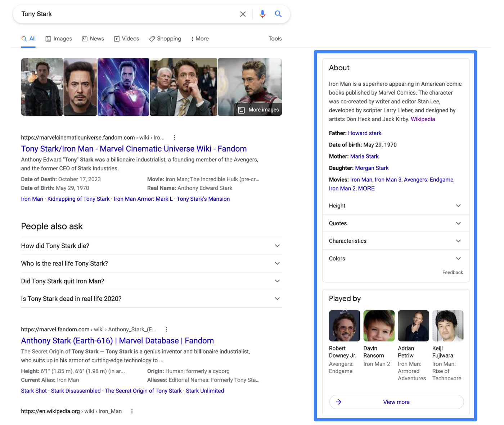The height and width of the screenshot is (425, 504).
Task: Clear the search box with the X icon
Action: pyautogui.click(x=243, y=14)
